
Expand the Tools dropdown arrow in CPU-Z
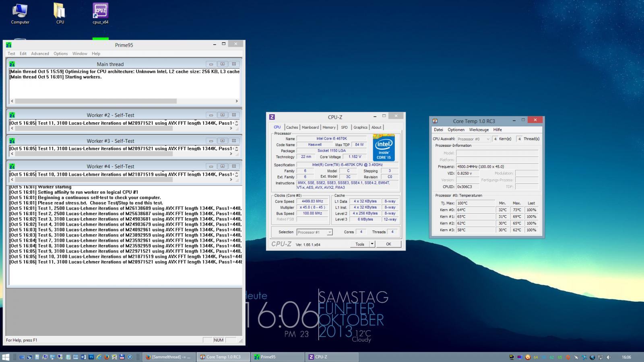click(x=372, y=244)
